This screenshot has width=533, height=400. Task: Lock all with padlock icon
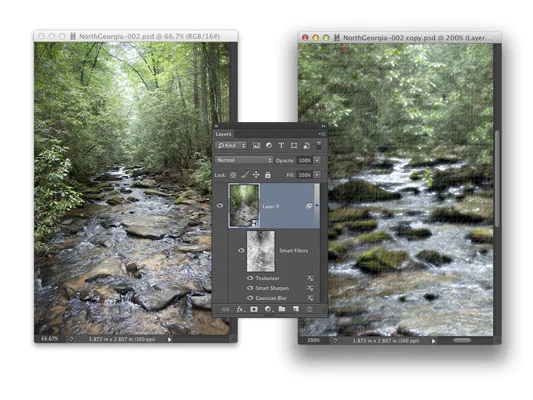click(268, 175)
